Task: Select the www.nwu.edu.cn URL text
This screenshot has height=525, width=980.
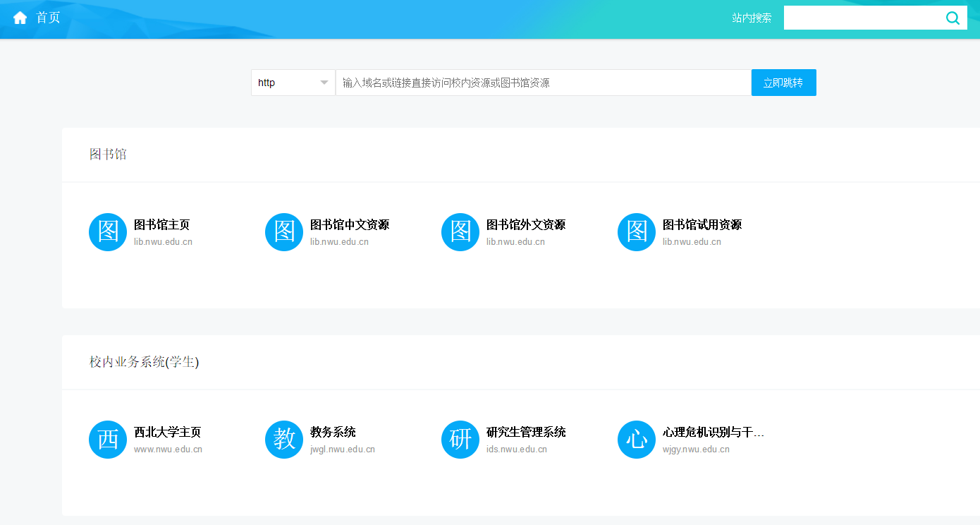Action: [168, 449]
